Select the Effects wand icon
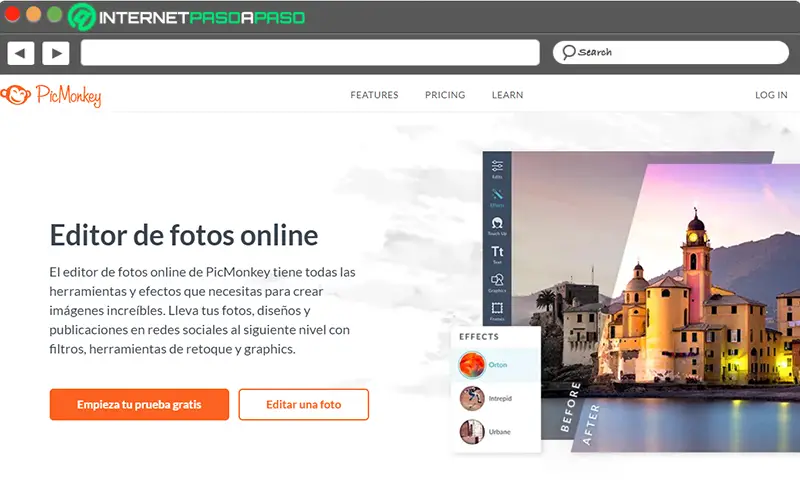This screenshot has width=800, height=500. 497,194
